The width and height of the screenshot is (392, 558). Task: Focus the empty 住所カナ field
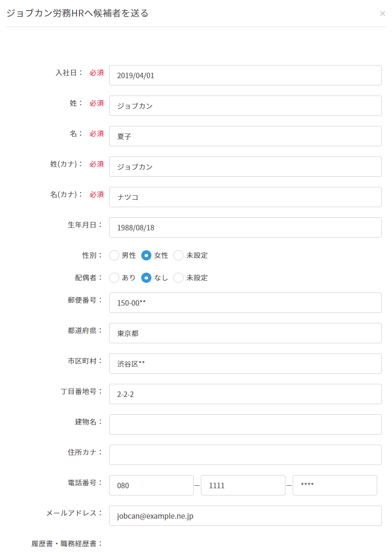tap(245, 455)
